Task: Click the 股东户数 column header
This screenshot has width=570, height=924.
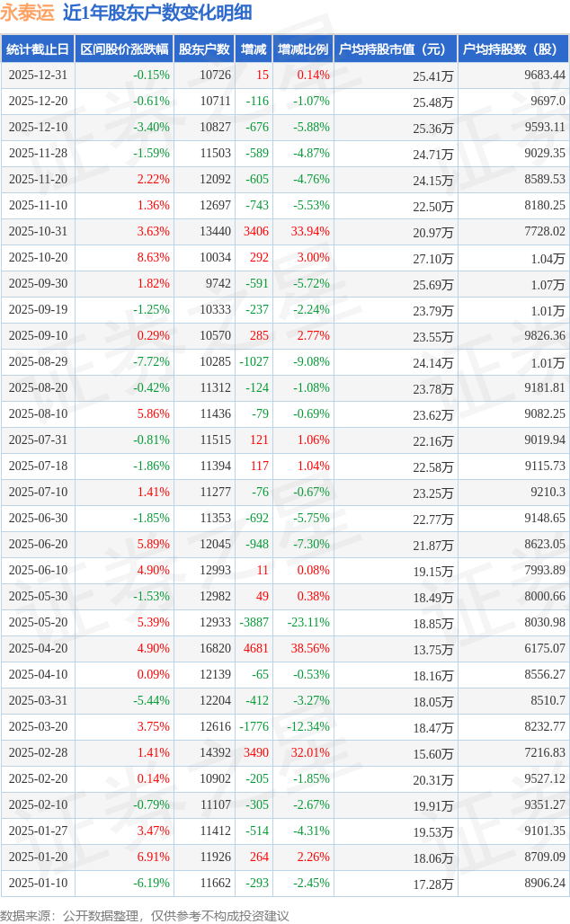Action: pyautogui.click(x=204, y=49)
